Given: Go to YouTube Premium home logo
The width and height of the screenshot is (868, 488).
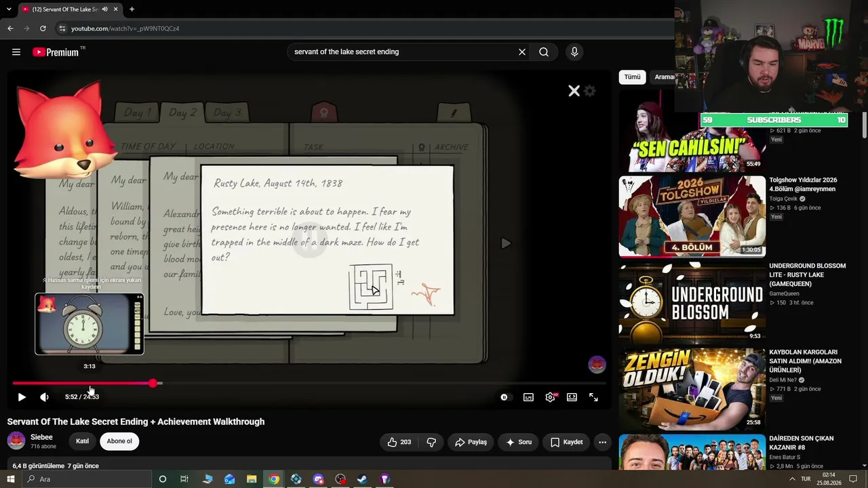Looking at the screenshot, I should coord(56,52).
